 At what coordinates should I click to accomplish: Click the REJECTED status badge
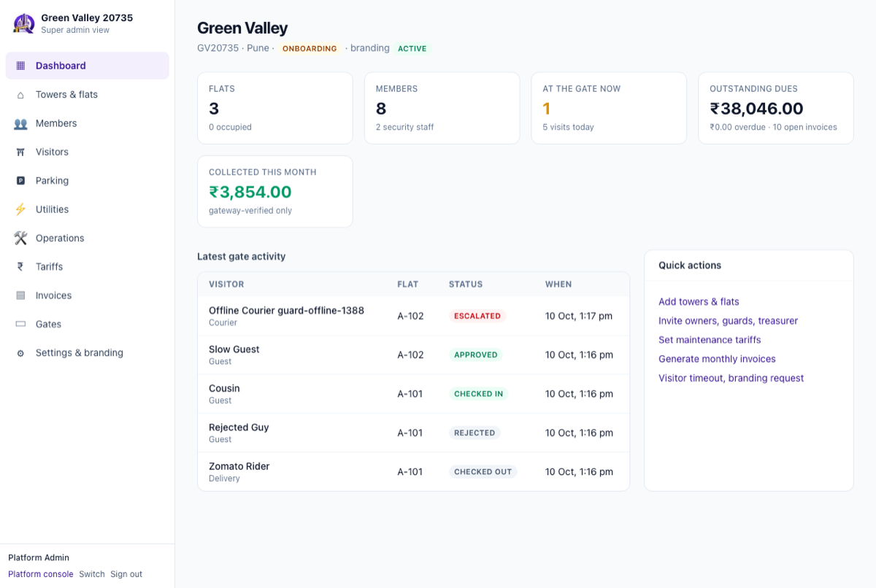[x=474, y=433]
